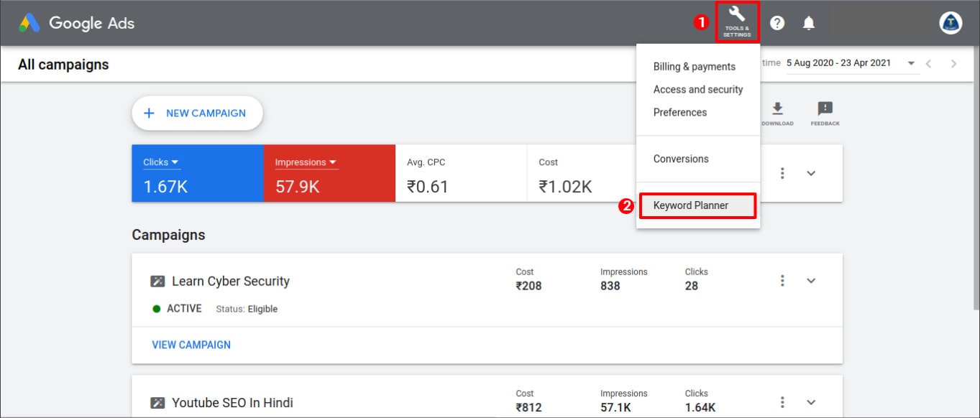Open the date range dropdown

[851, 63]
